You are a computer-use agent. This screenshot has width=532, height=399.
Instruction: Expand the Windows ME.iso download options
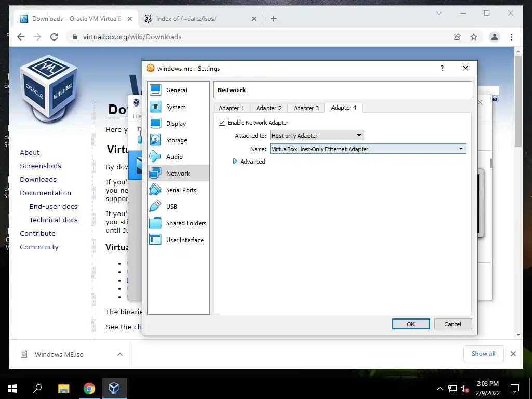(120, 354)
